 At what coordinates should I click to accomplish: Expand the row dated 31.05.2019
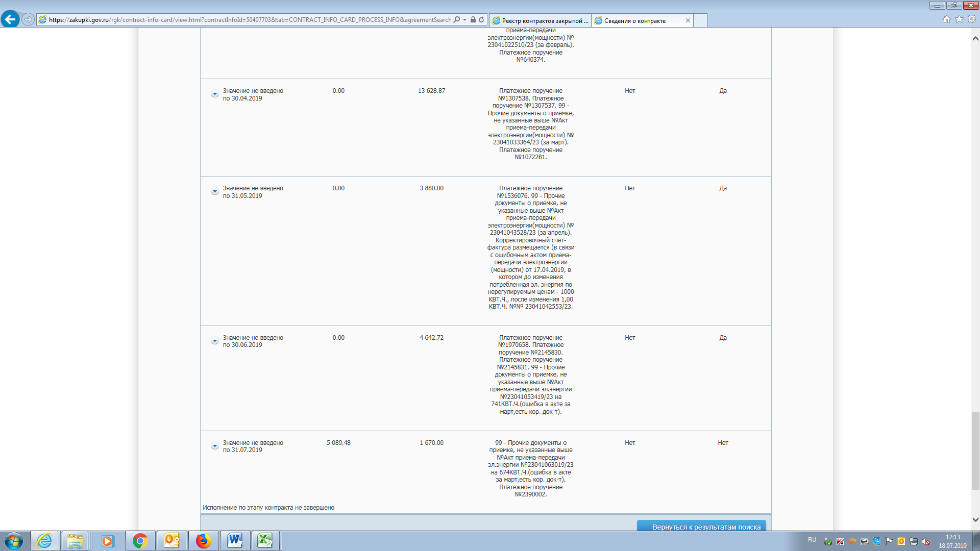point(215,191)
